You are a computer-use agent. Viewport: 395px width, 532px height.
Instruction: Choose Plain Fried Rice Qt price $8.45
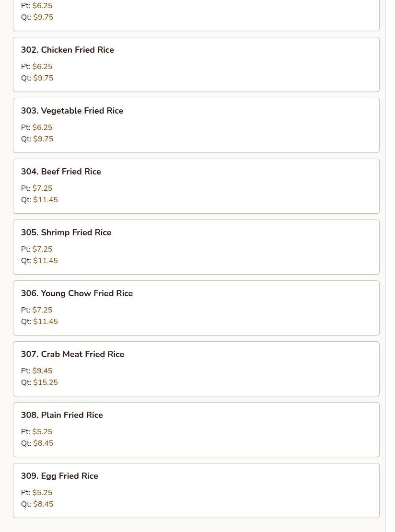pyautogui.click(x=43, y=443)
